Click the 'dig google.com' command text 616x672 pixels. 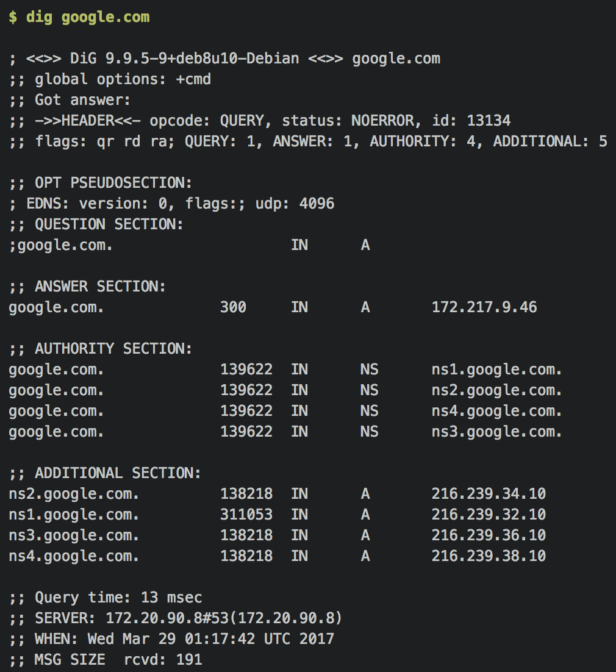(x=88, y=18)
